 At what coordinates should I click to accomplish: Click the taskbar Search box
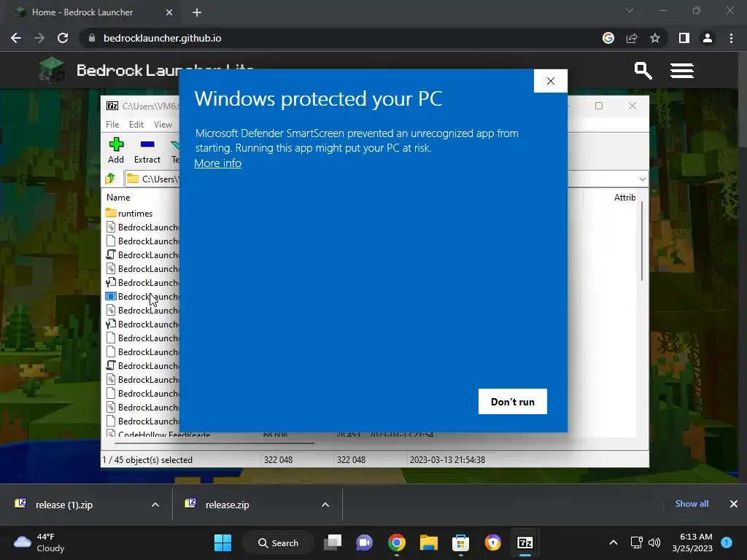[278, 542]
